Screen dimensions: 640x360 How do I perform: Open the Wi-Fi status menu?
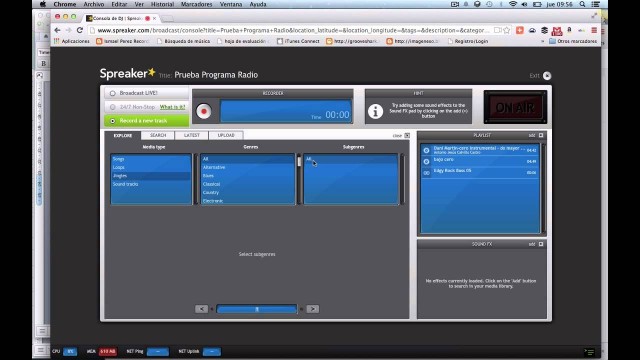513,4
